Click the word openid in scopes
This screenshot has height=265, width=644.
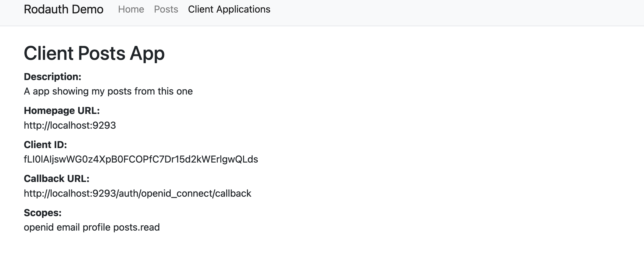click(39, 227)
